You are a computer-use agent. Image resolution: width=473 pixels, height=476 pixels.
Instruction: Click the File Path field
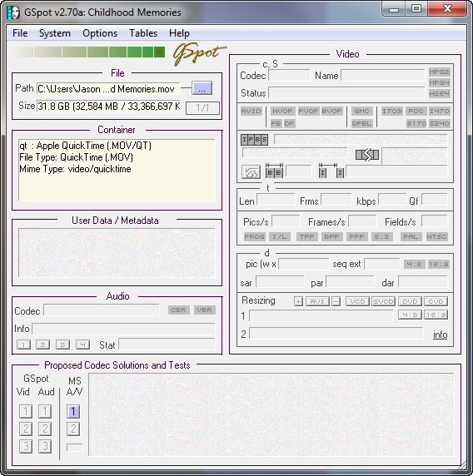(x=108, y=89)
